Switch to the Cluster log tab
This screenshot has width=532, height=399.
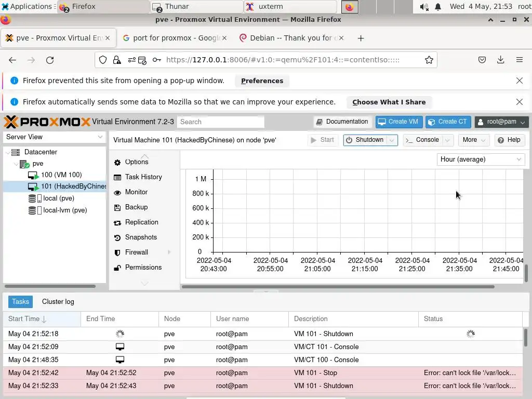click(x=58, y=302)
